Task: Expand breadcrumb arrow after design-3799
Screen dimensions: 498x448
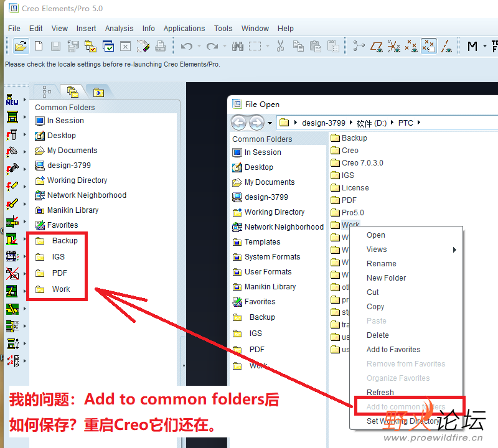Action: 351,123
